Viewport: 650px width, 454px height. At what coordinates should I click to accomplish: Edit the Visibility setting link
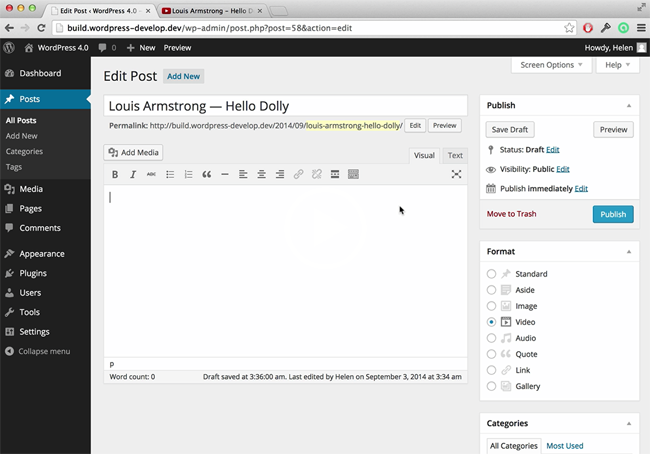[x=563, y=169]
